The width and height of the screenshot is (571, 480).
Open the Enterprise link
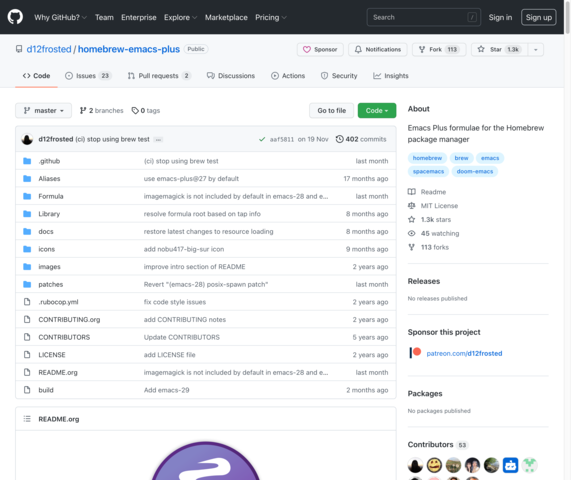coord(139,17)
